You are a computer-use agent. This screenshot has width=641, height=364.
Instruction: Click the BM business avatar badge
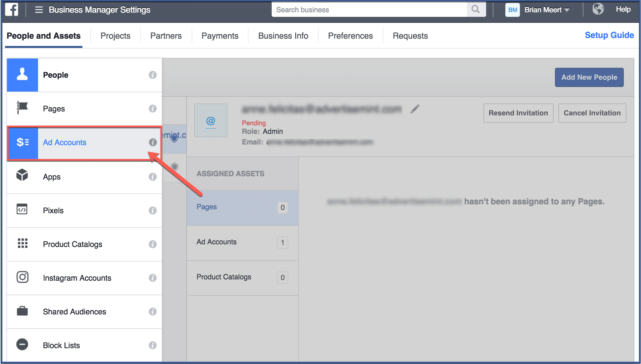tap(513, 10)
